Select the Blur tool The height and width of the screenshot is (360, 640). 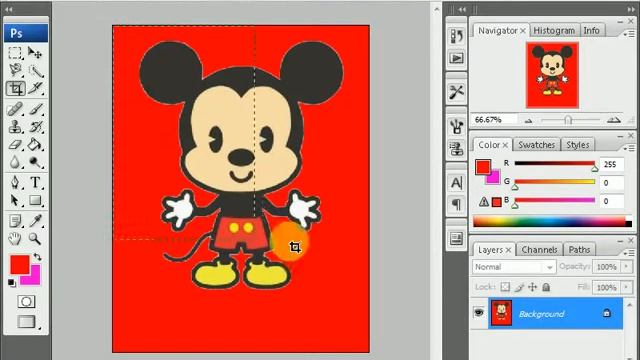(x=15, y=162)
